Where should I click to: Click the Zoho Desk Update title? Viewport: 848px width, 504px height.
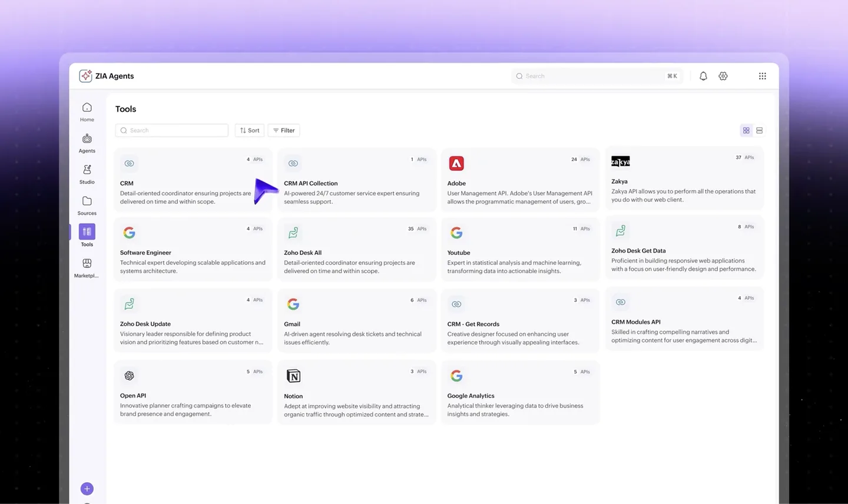tap(145, 324)
